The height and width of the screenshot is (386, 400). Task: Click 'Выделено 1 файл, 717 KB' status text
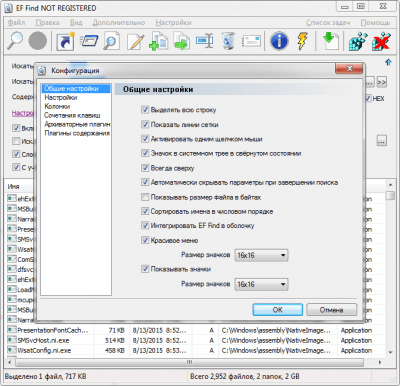point(45,376)
